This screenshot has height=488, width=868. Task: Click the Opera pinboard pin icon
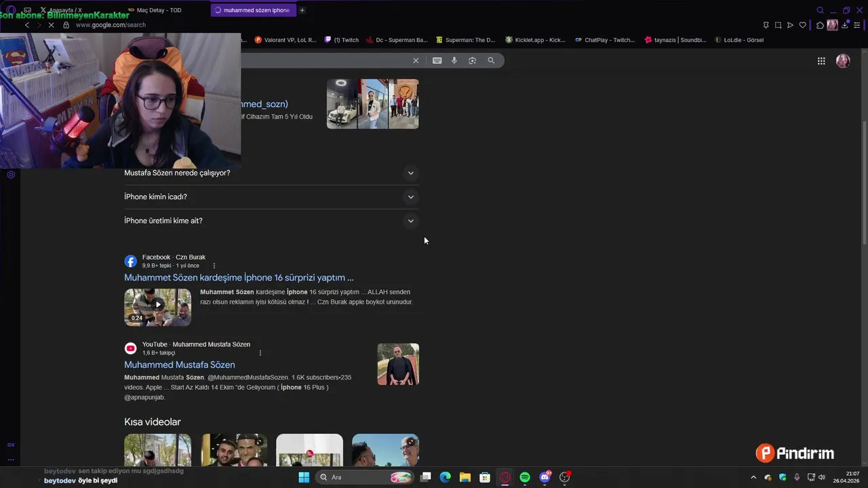coord(766,25)
